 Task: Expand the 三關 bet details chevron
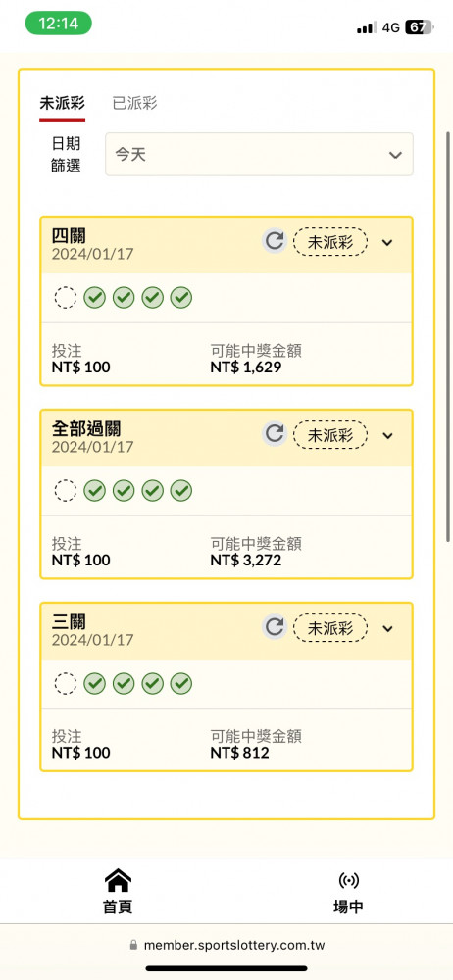387,628
